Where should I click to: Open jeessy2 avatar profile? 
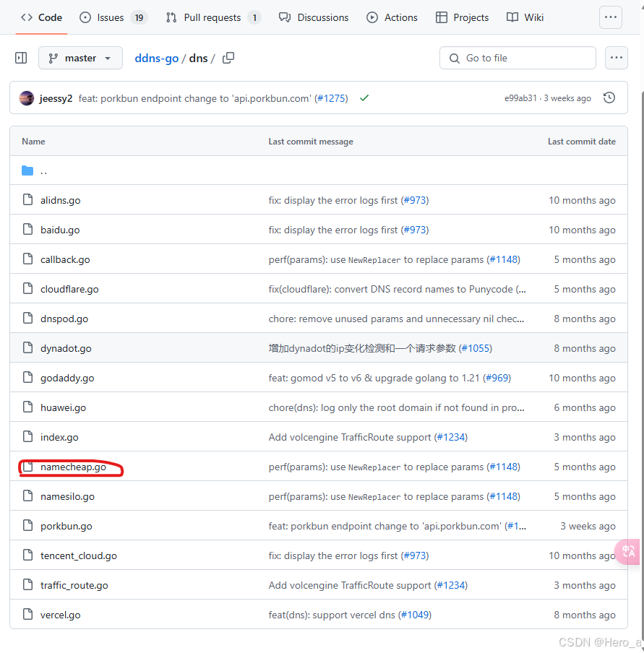point(27,98)
